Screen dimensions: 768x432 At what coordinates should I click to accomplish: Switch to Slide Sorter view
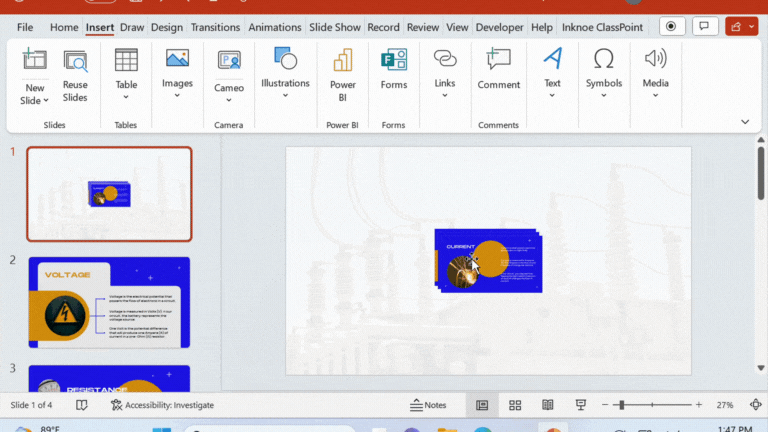coord(515,405)
